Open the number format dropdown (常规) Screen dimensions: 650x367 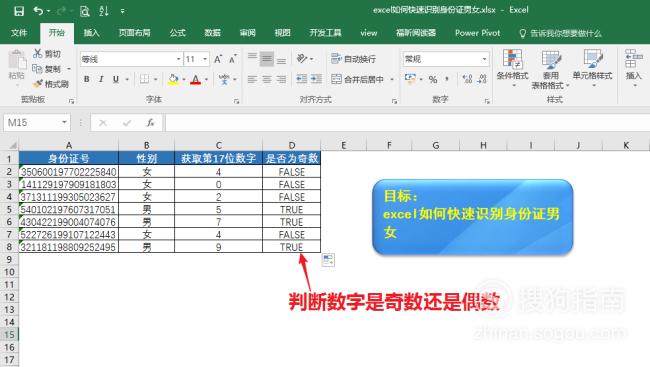[484, 59]
